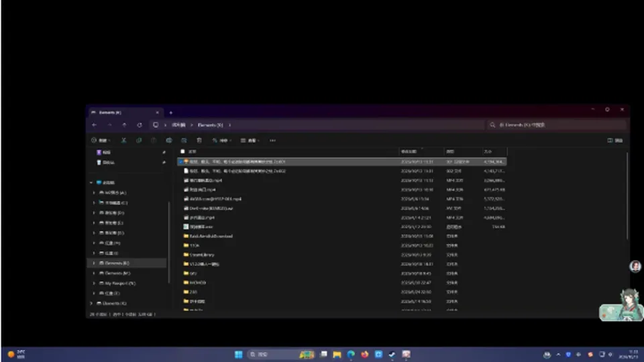Open the Sort dropdown menu
The width and height of the screenshot is (644, 362).
click(222, 140)
